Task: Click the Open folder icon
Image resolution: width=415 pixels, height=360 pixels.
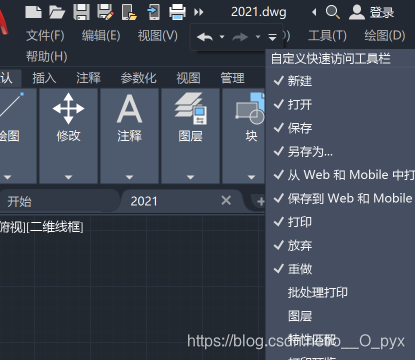Action: [57, 12]
